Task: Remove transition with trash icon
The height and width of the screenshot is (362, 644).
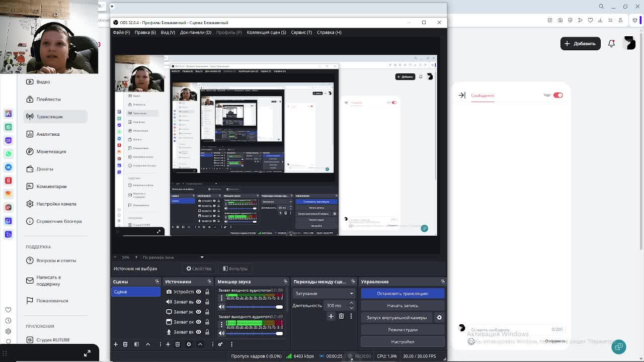Action: [x=341, y=316]
